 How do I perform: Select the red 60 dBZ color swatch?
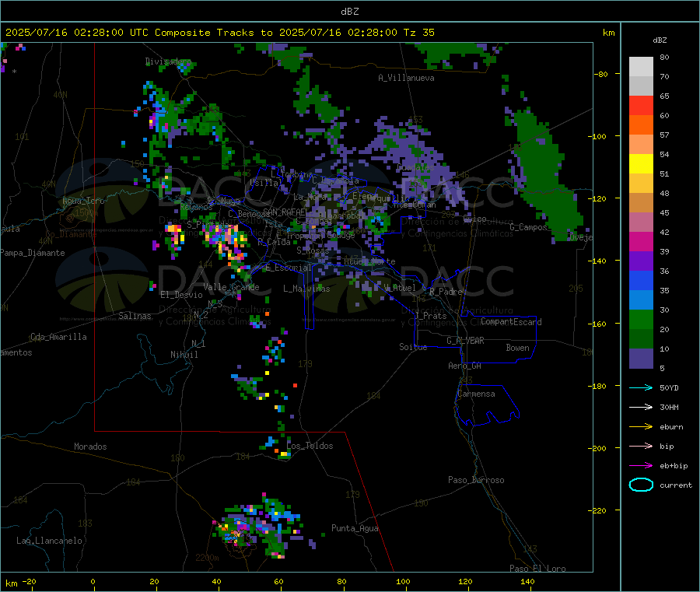click(x=641, y=105)
